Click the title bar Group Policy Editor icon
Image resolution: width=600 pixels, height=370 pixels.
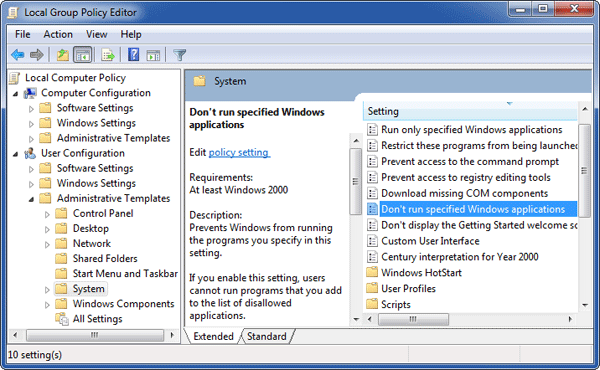click(13, 13)
